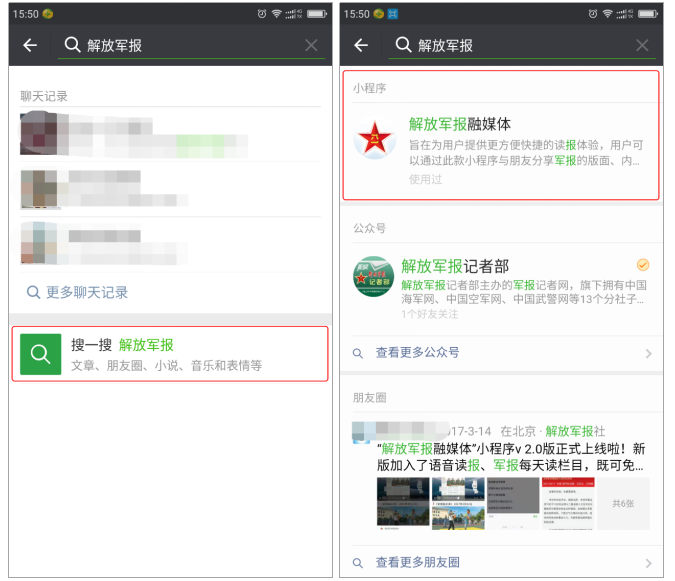Image resolution: width=675 pixels, height=581 pixels.
Task: Tap the 1个好友关注 label
Action: pos(429,314)
